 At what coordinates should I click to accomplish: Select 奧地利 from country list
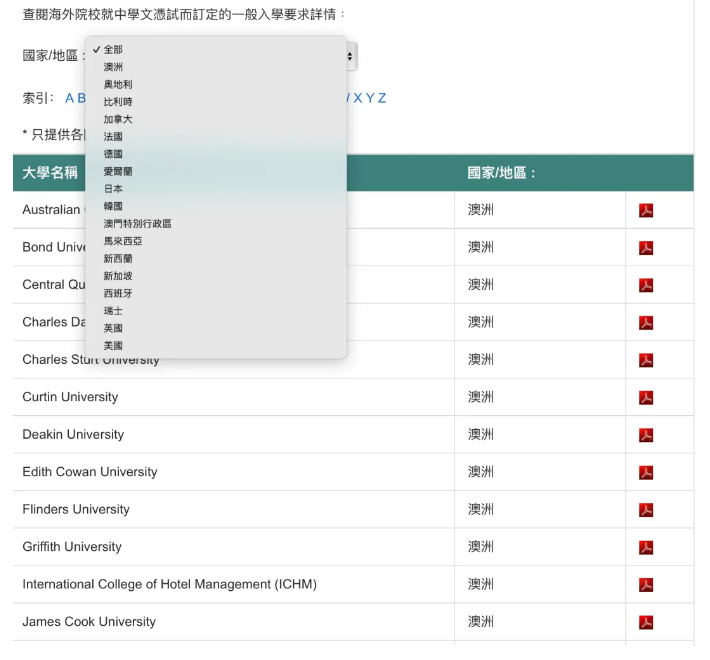(x=216, y=84)
